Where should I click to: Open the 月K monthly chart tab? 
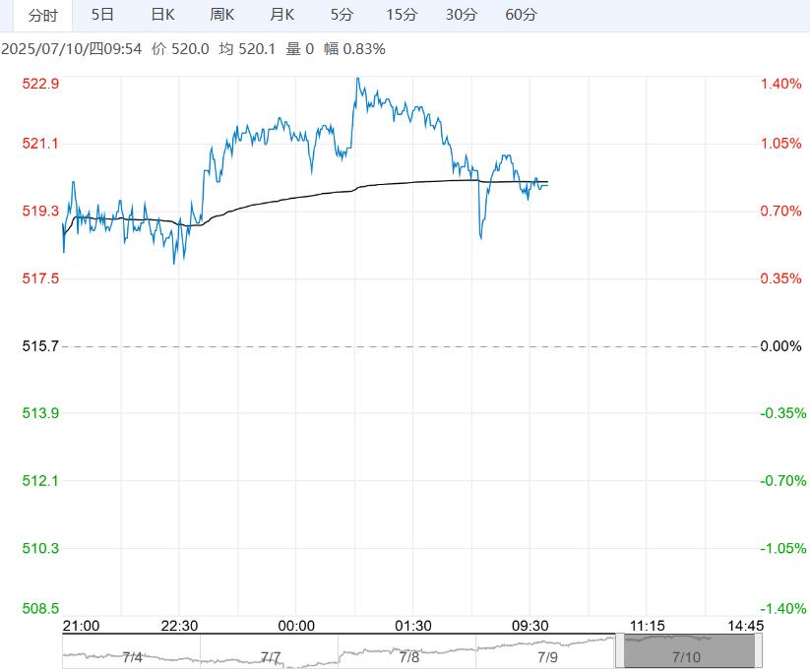pyautogui.click(x=281, y=15)
